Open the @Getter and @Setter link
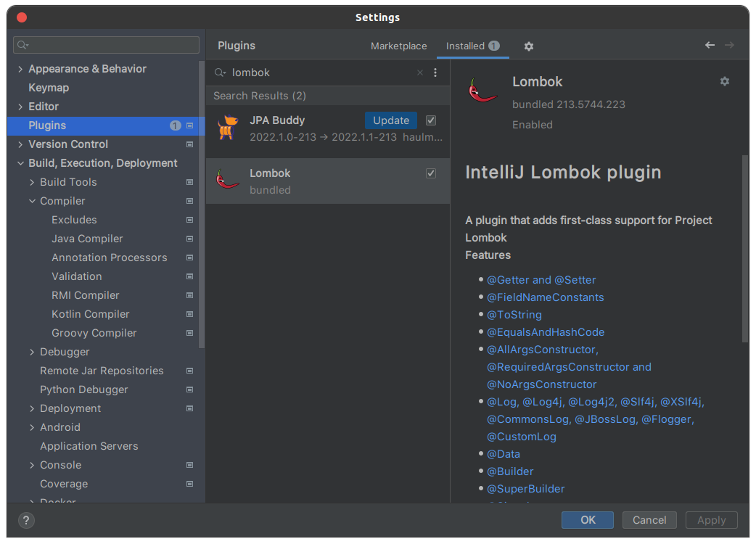The image size is (756, 544). 541,280
